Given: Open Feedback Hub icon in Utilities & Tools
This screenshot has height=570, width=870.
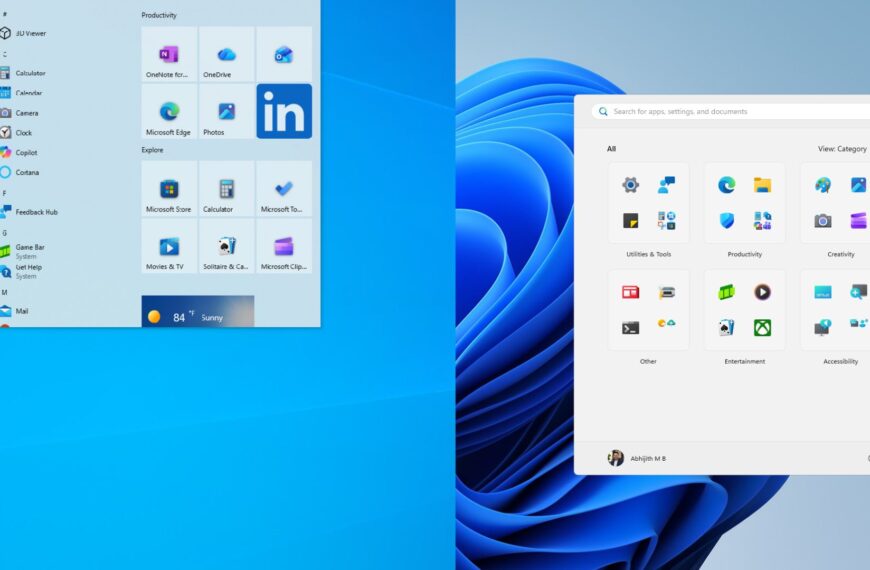Looking at the screenshot, I should tap(666, 185).
